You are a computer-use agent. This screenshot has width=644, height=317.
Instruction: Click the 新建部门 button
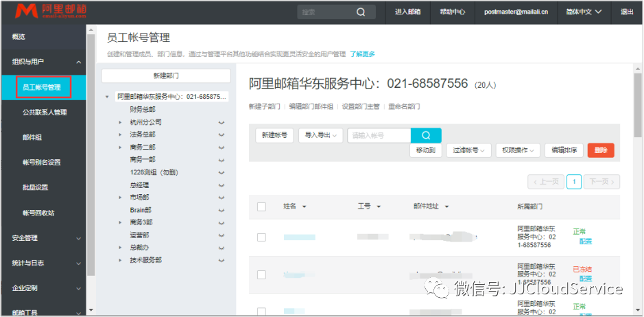click(x=166, y=75)
